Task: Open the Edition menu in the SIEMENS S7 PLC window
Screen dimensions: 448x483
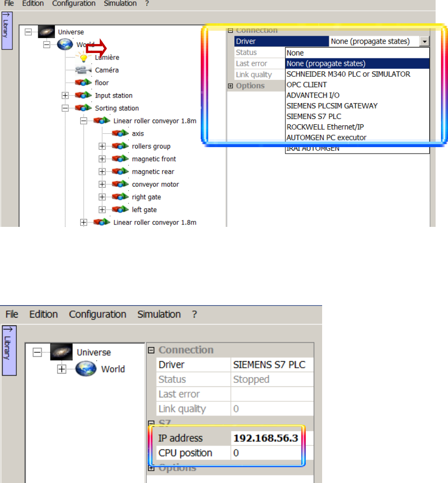Action: point(44,314)
